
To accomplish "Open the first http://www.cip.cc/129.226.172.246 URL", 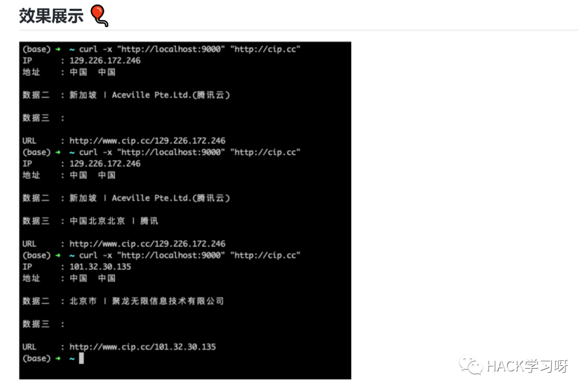I will point(147,141).
